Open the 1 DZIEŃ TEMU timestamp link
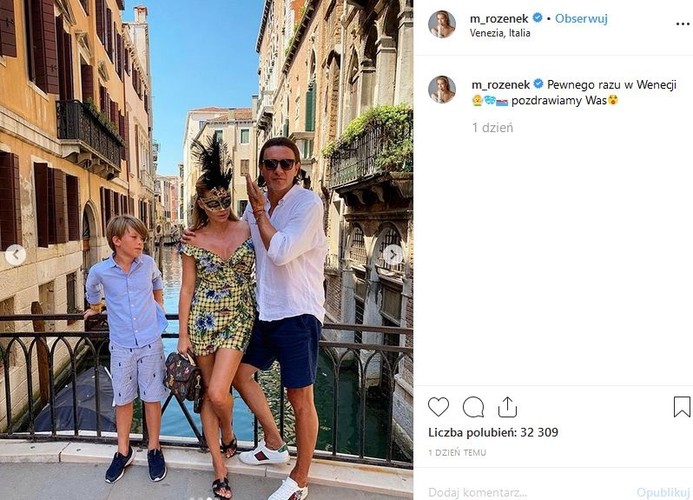 point(457,453)
